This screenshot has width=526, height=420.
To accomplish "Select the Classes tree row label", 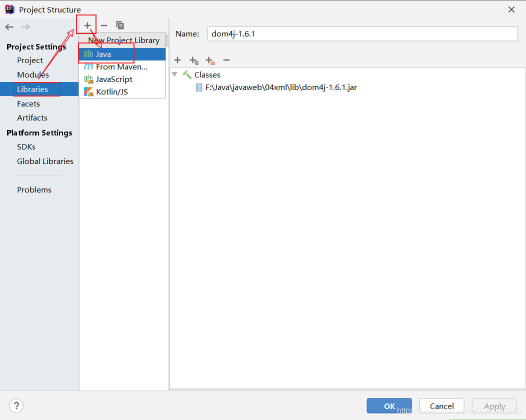I will (x=207, y=75).
